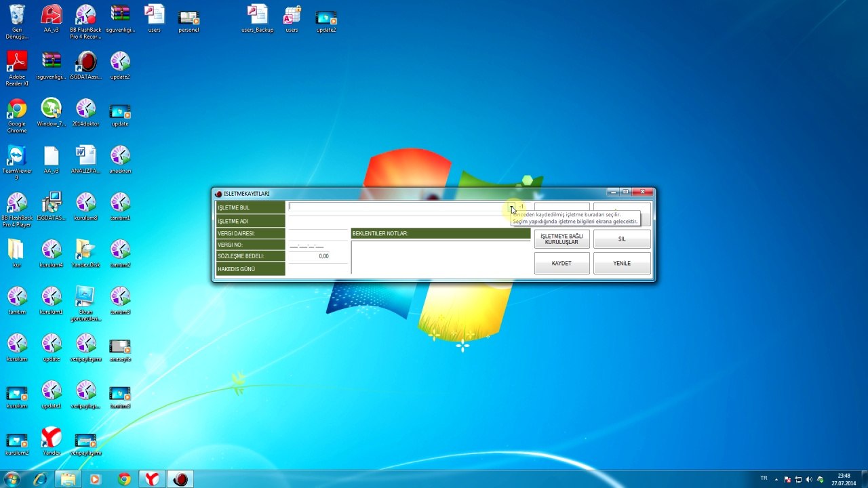Open the taskbar clock showing 23:48
Screen dimensions: 868x488
tap(844, 479)
